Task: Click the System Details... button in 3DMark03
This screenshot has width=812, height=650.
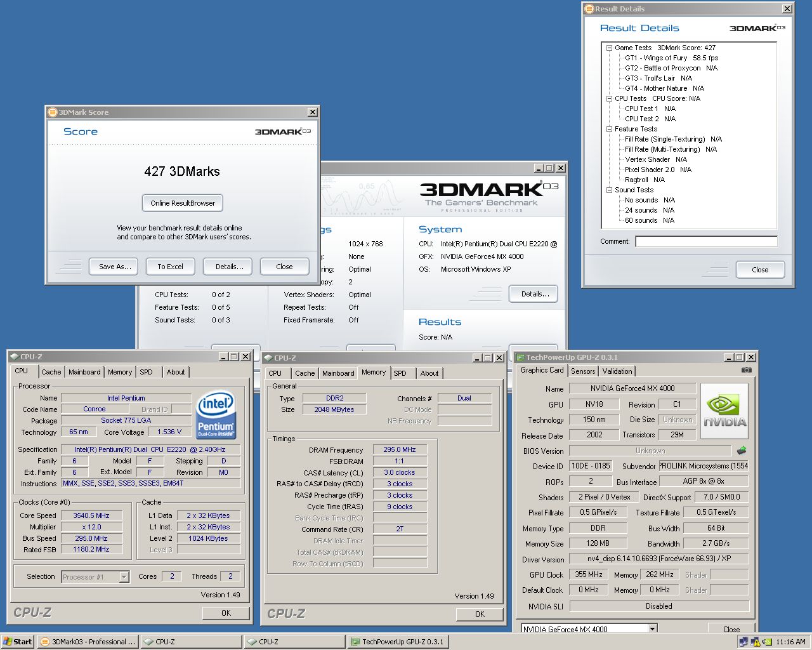Action: pos(535,294)
